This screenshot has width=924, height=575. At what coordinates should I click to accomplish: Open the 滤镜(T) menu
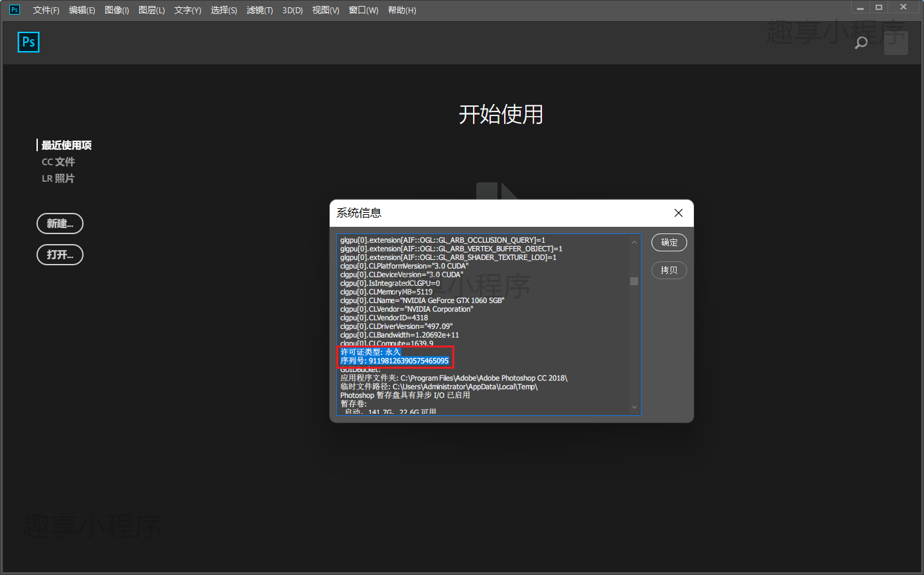[259, 11]
